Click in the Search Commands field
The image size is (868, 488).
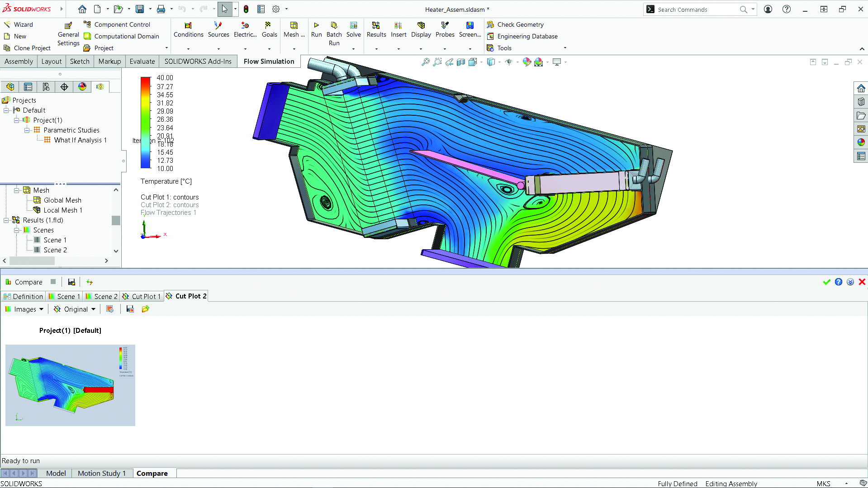point(697,9)
